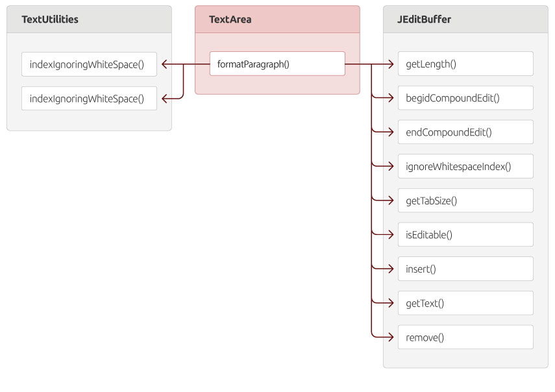Select the isEditable() method box
This screenshot has height=392, width=555.
point(465,234)
